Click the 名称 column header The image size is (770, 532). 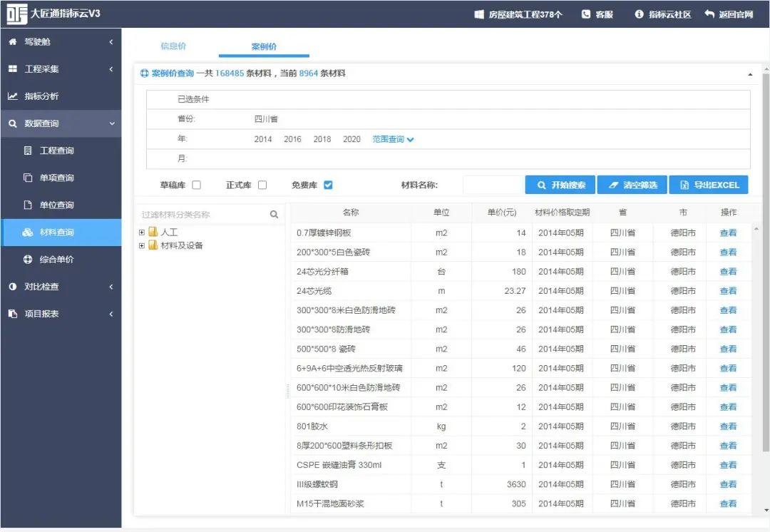pyautogui.click(x=351, y=213)
